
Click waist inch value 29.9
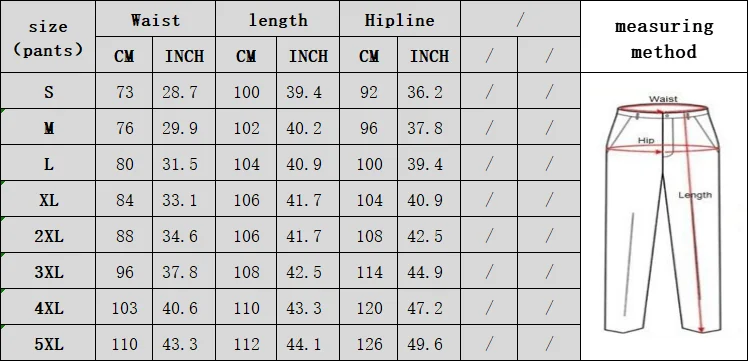tap(179, 128)
